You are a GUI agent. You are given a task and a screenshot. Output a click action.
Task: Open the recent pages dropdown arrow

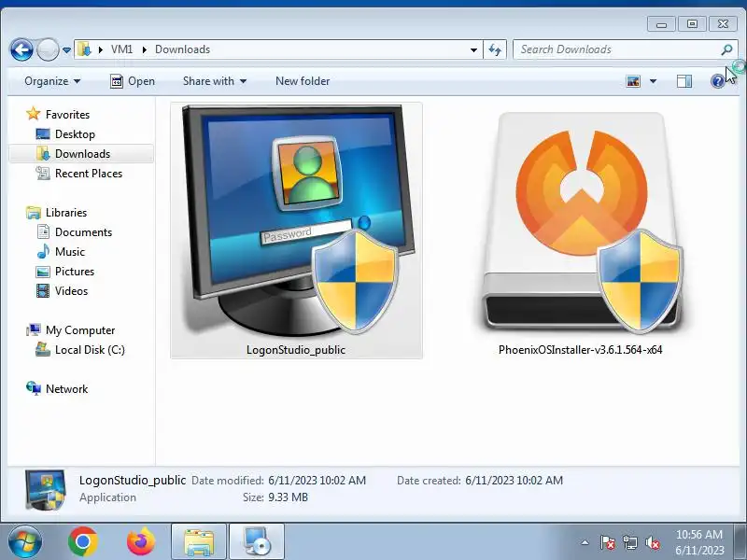pos(66,50)
